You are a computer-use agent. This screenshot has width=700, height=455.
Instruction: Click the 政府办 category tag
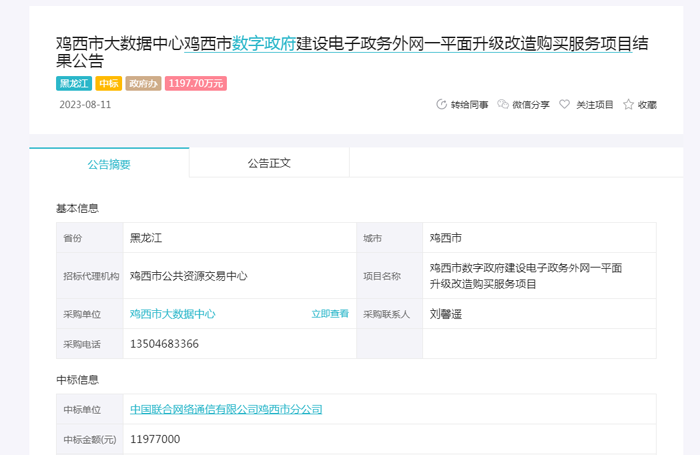[143, 83]
